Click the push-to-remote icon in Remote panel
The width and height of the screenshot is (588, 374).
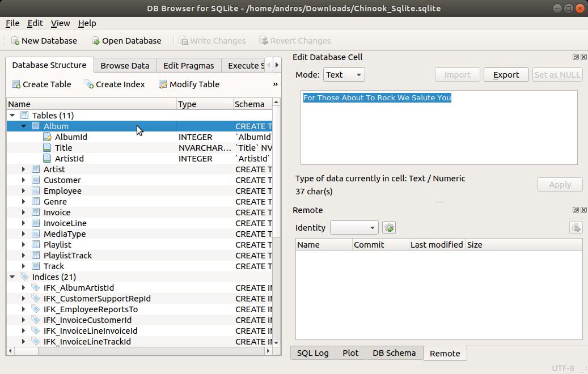pos(576,227)
